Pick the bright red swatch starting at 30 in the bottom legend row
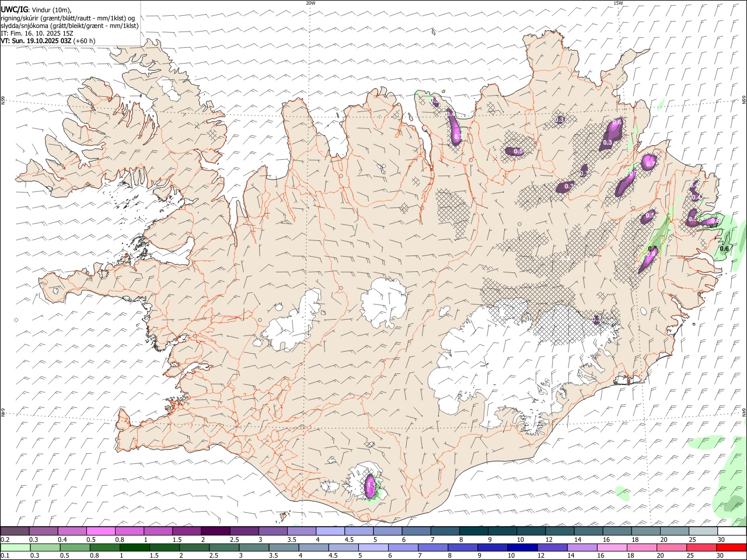 point(731,548)
